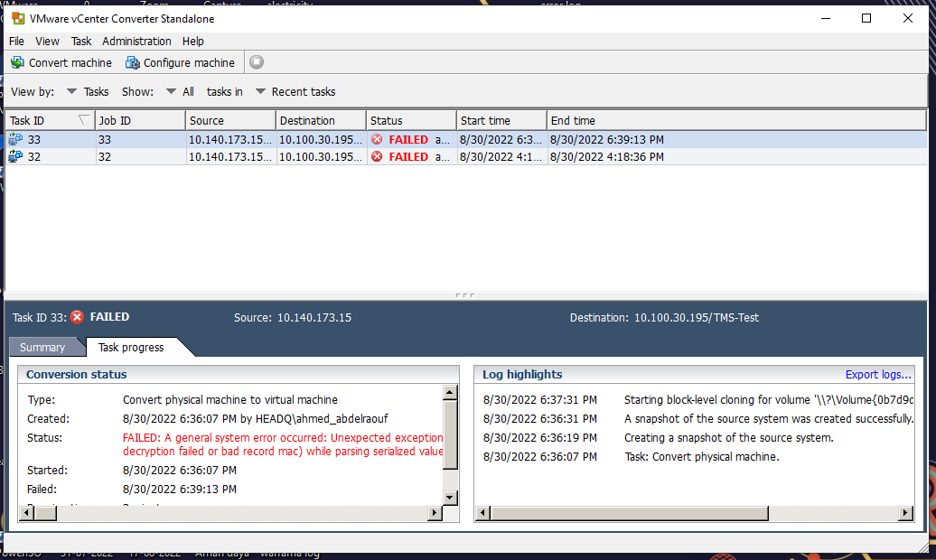936x560 pixels.
Task: Sort by the Start time column header
Action: coord(502,120)
